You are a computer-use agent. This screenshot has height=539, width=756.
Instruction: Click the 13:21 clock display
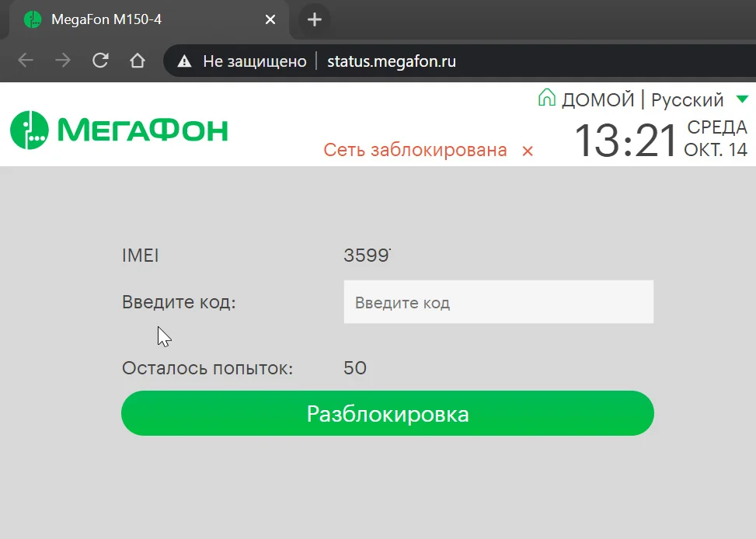coord(625,141)
